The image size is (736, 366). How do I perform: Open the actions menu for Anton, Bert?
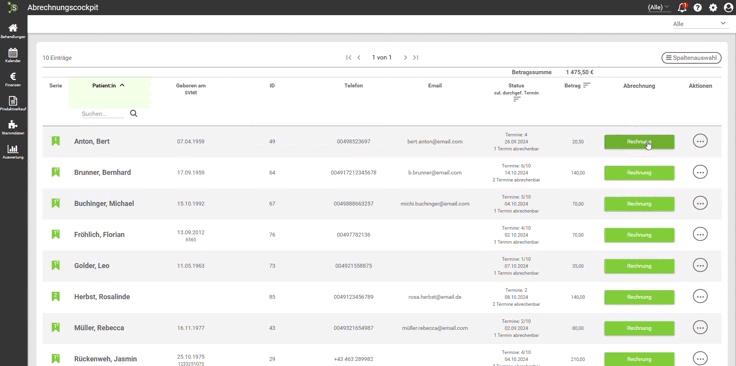700,141
